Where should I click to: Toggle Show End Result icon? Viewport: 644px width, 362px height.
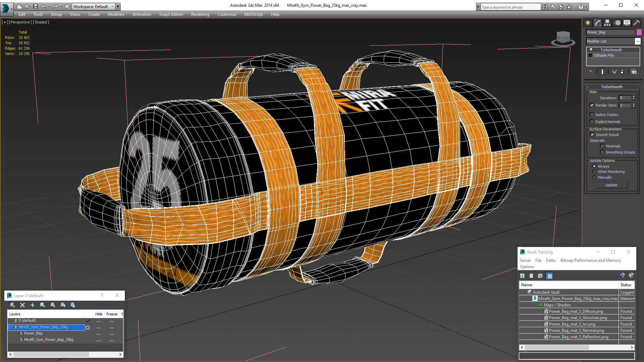(602, 72)
